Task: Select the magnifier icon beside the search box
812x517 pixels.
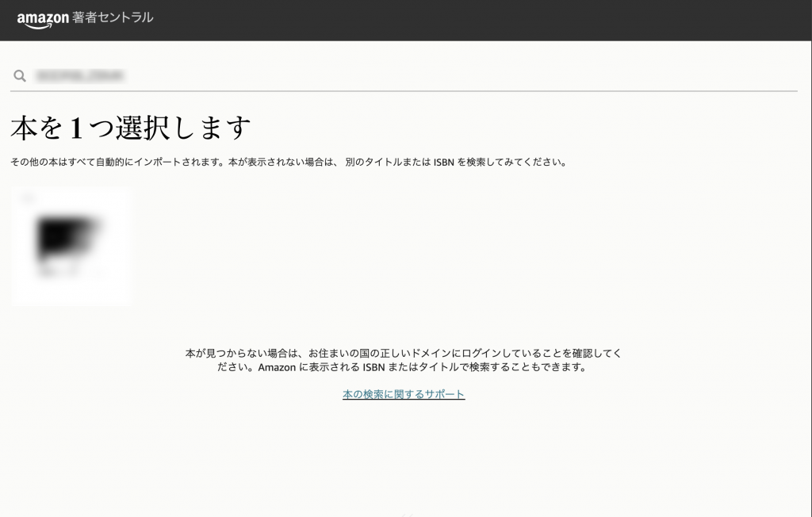Action: point(18,77)
